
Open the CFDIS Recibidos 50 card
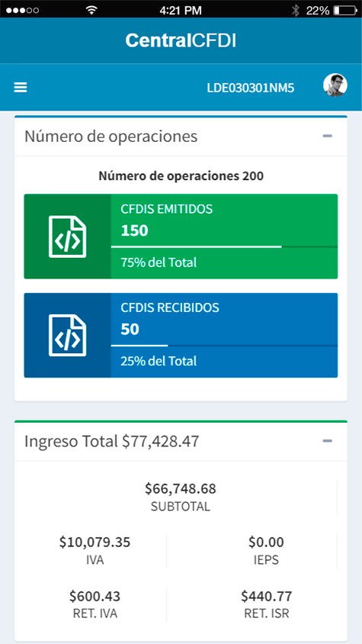(181, 335)
